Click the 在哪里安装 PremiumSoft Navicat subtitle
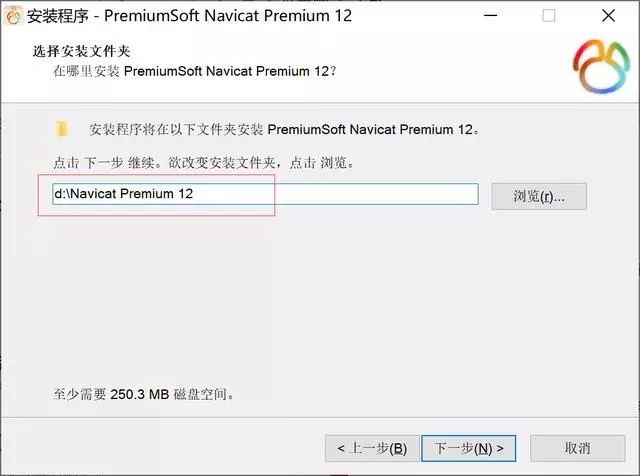The image size is (640, 476). (x=195, y=71)
